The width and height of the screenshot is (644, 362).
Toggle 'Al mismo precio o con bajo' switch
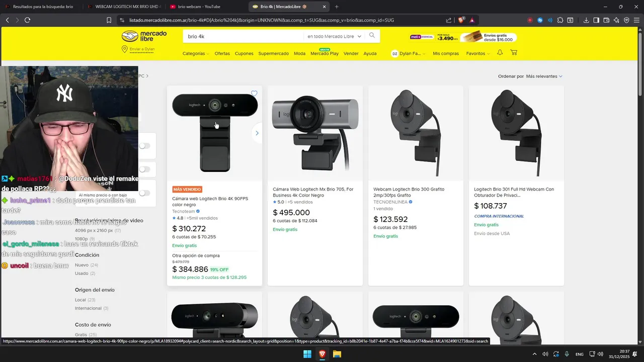click(144, 193)
